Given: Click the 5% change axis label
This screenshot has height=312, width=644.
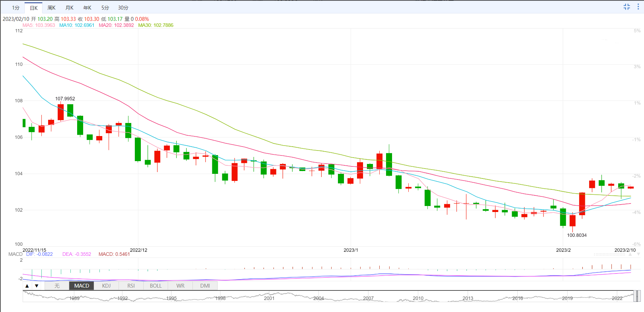Looking at the screenshot, I should click(x=637, y=31).
